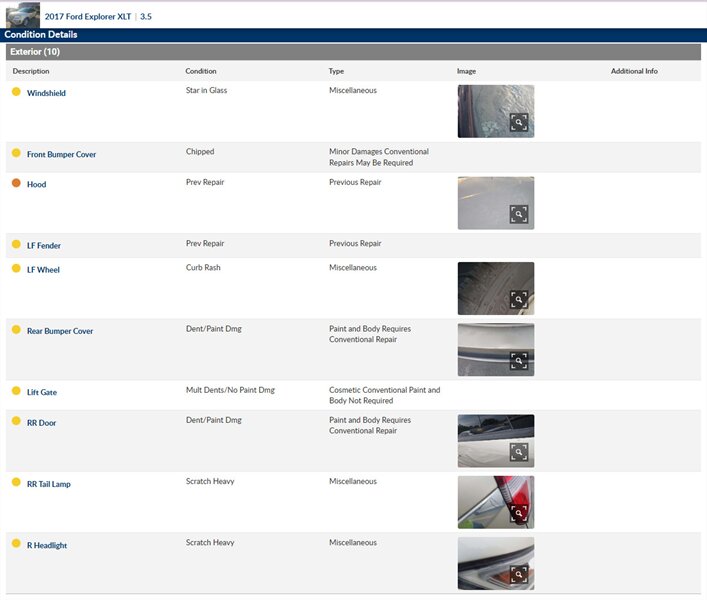This screenshot has height=600, width=707.
Task: Sort by the Condition column header
Action: click(201, 72)
